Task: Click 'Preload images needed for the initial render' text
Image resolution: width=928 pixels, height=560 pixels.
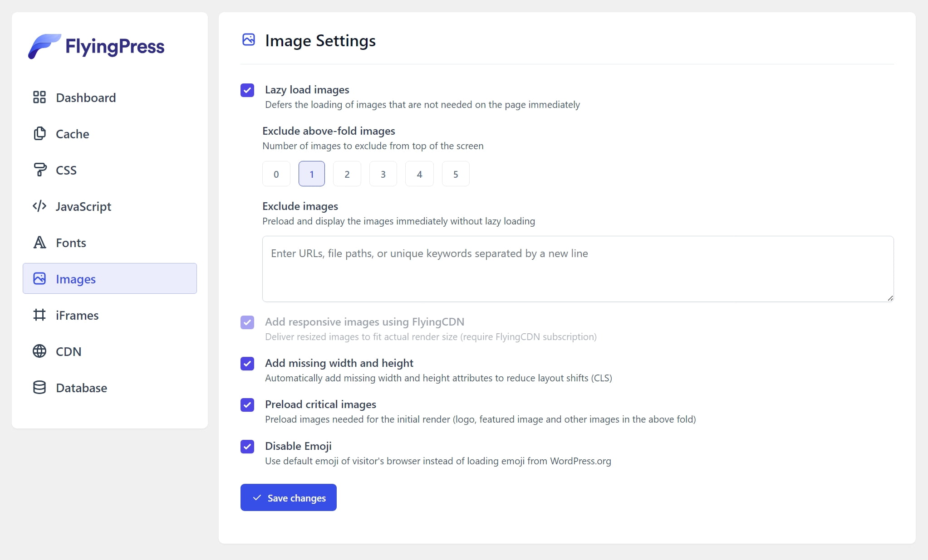Action: pos(480,419)
